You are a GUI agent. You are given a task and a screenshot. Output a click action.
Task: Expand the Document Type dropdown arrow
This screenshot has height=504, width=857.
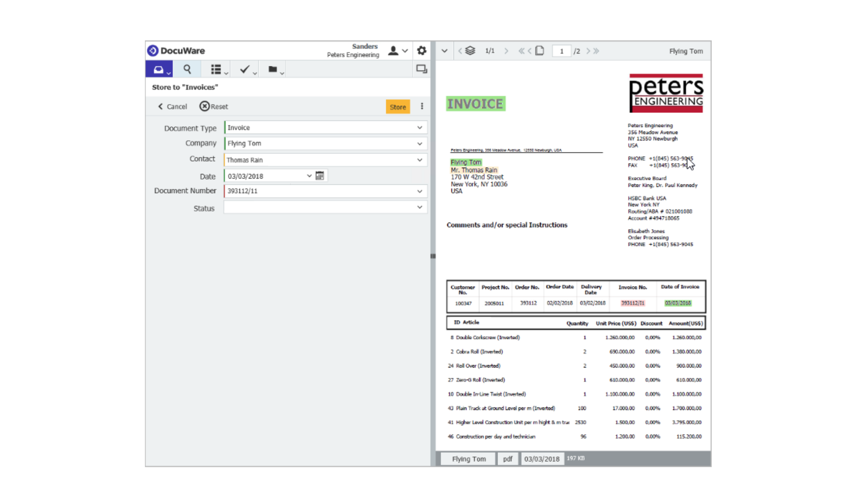419,128
